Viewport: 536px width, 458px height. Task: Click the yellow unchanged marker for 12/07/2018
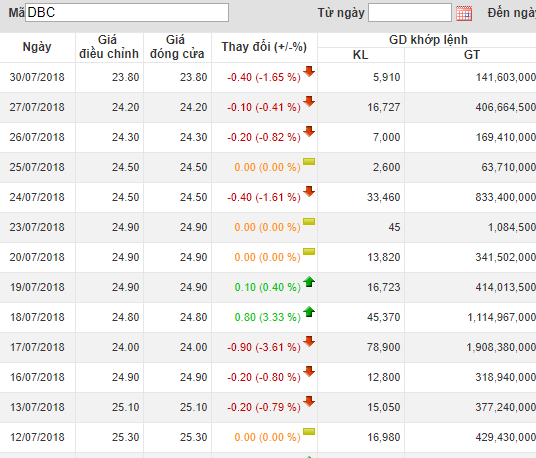tap(309, 432)
